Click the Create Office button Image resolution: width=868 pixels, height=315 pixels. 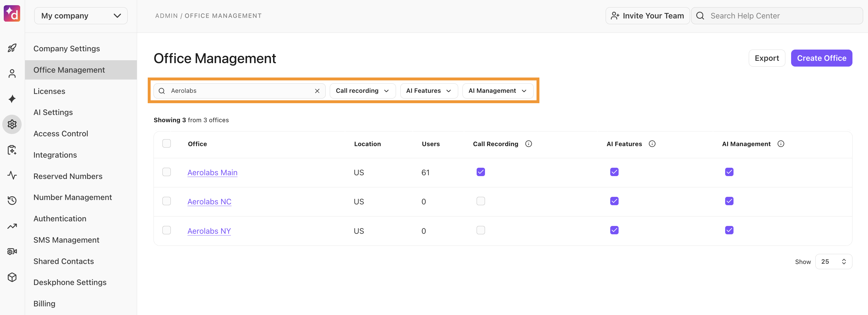pyautogui.click(x=822, y=58)
